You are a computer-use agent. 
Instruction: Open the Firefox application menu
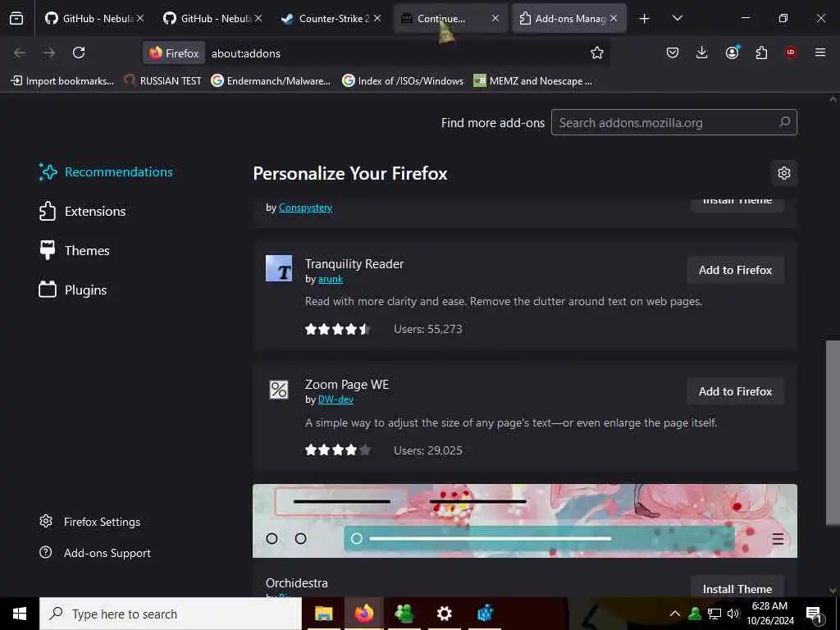point(820,52)
